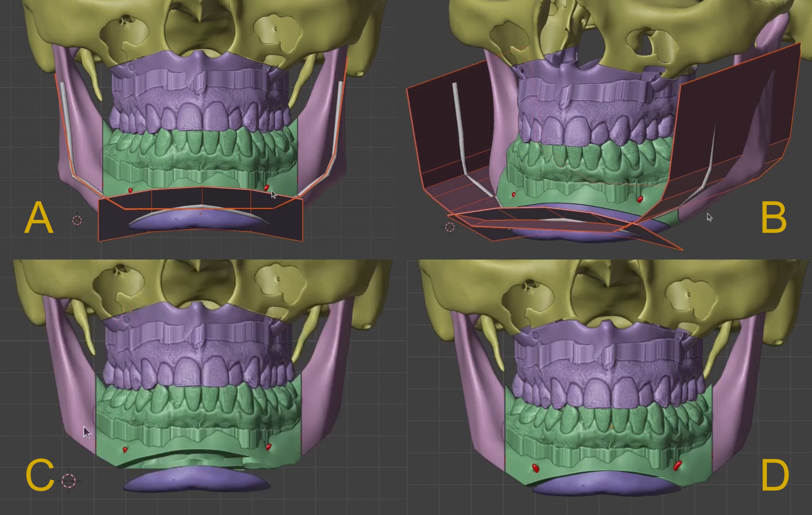This screenshot has height=515, width=812.
Task: Click the 3D cursor in panel B
Action: pyautogui.click(x=449, y=227)
